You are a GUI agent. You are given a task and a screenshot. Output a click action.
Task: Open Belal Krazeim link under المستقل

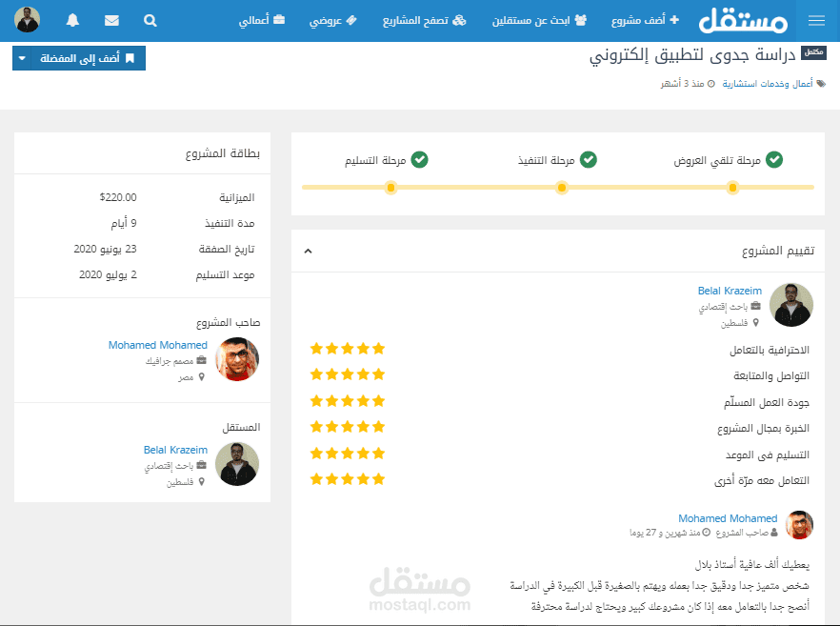pyautogui.click(x=175, y=450)
